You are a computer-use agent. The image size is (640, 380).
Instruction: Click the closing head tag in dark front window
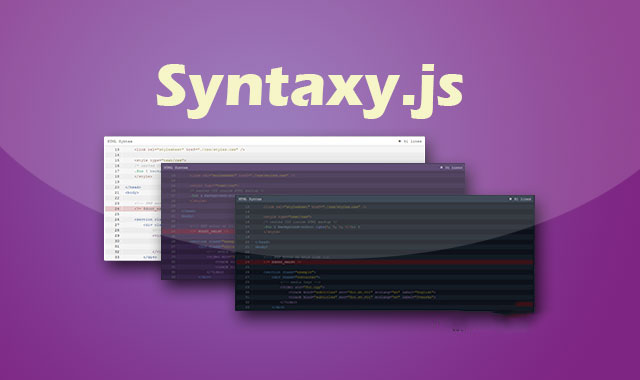pos(262,242)
